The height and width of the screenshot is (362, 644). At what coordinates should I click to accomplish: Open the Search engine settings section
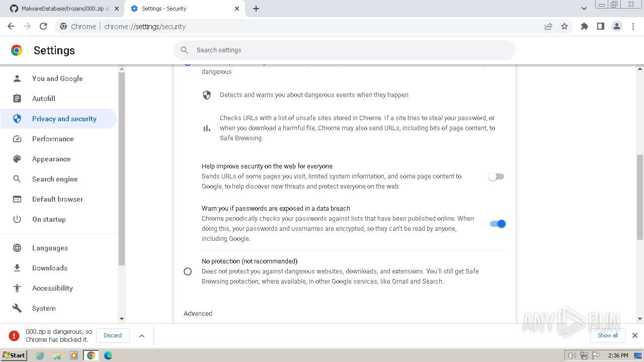pyautogui.click(x=58, y=179)
